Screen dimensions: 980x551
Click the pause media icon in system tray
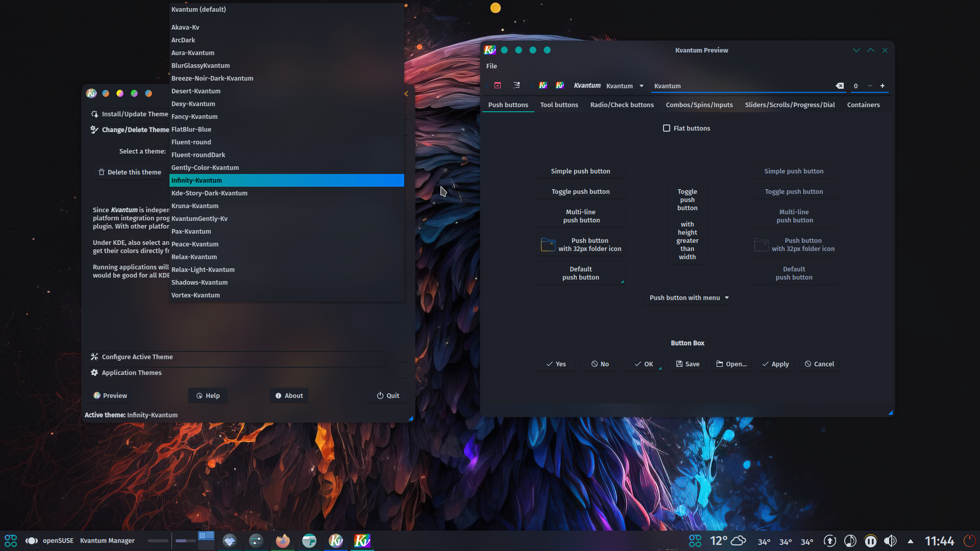(870, 541)
